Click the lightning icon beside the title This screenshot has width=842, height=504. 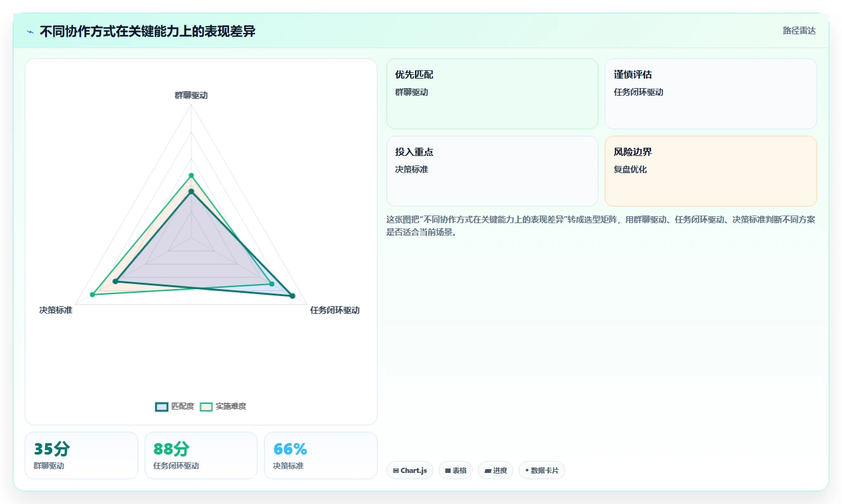[x=30, y=32]
